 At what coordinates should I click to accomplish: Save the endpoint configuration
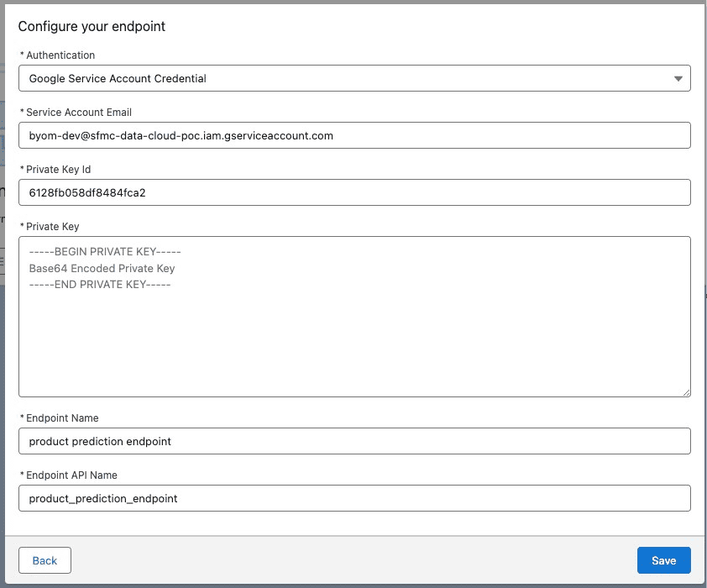click(x=663, y=560)
